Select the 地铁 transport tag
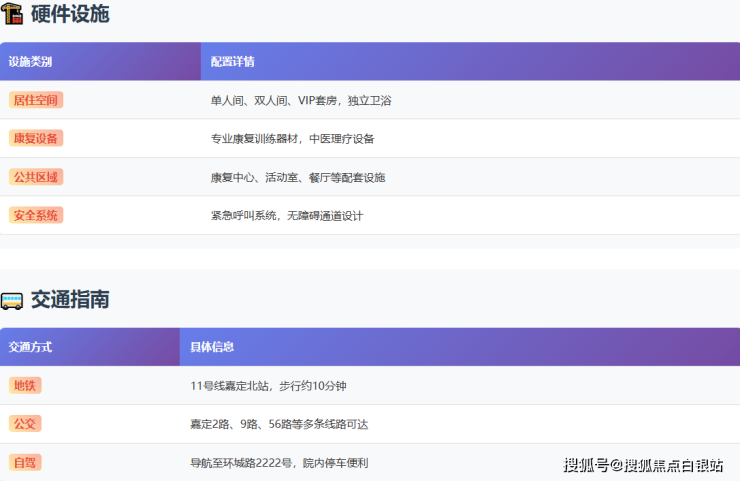The height and width of the screenshot is (481, 740). [25, 385]
